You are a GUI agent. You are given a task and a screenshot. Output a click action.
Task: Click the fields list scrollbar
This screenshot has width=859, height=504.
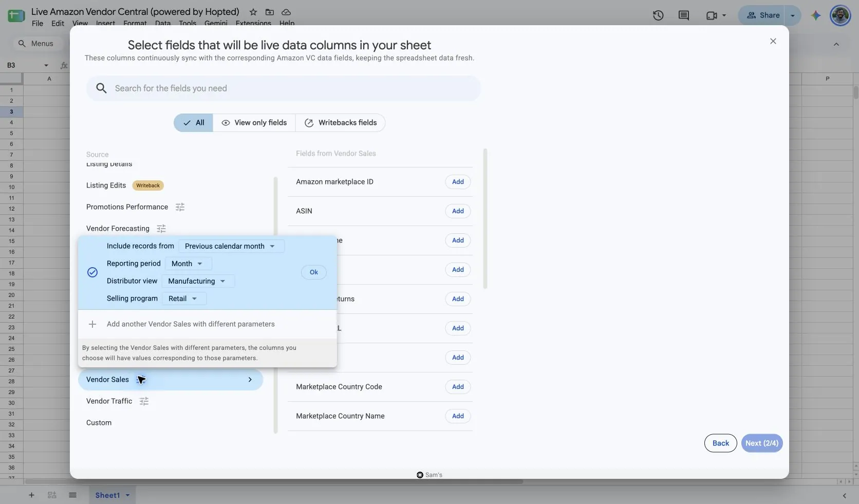[x=485, y=219]
